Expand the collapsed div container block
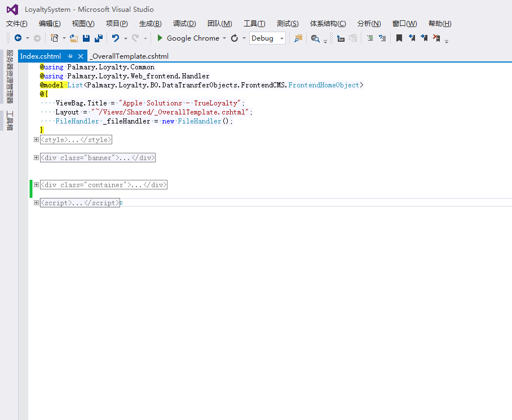The width and height of the screenshot is (512, 420). click(36, 185)
